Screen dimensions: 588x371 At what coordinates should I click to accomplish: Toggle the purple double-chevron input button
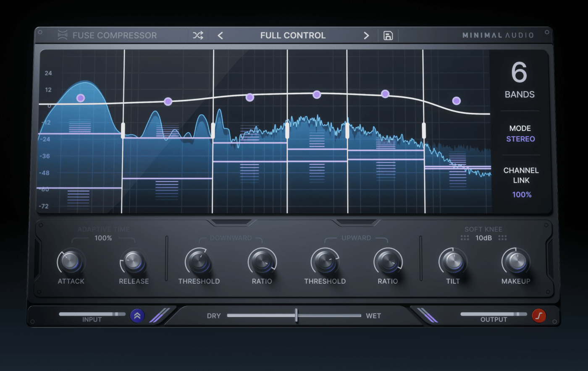137,316
